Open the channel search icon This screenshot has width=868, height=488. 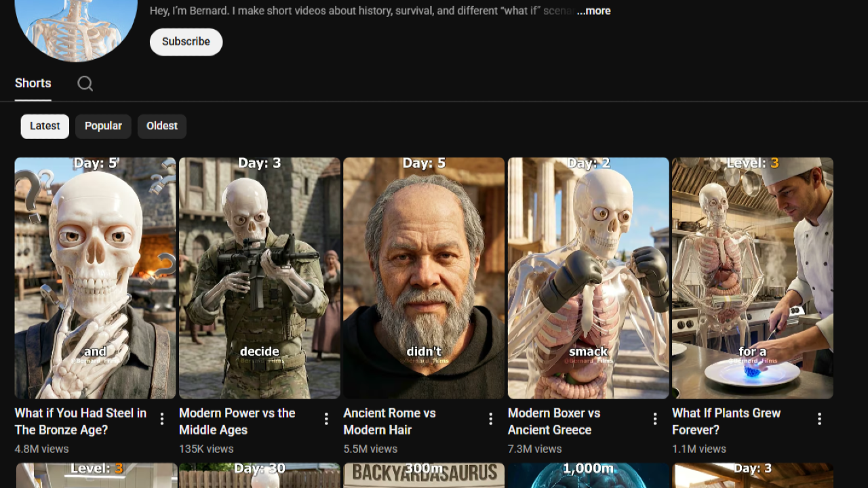coord(85,83)
